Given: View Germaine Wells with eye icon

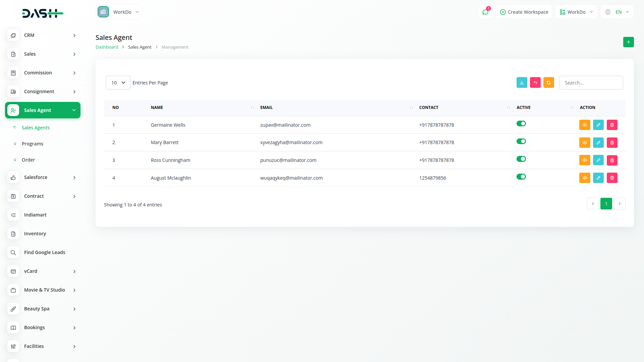Looking at the screenshot, I should click(x=585, y=125).
